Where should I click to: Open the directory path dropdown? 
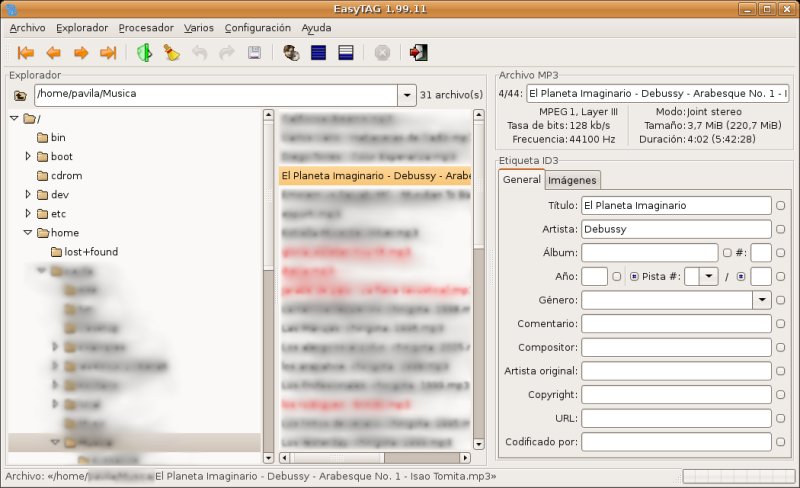click(x=406, y=95)
